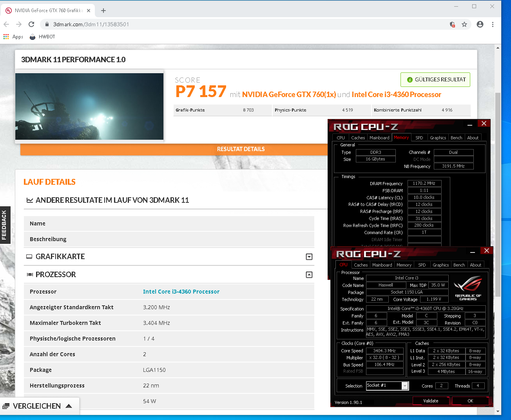Click the Specification i3-4360T CPU field
The width and height of the screenshot is (511, 420).
pos(426,308)
